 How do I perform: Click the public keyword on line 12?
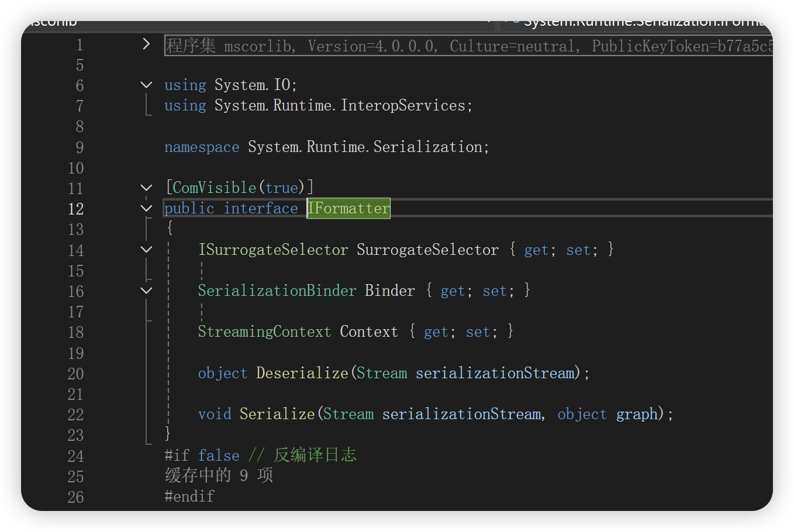[189, 208]
